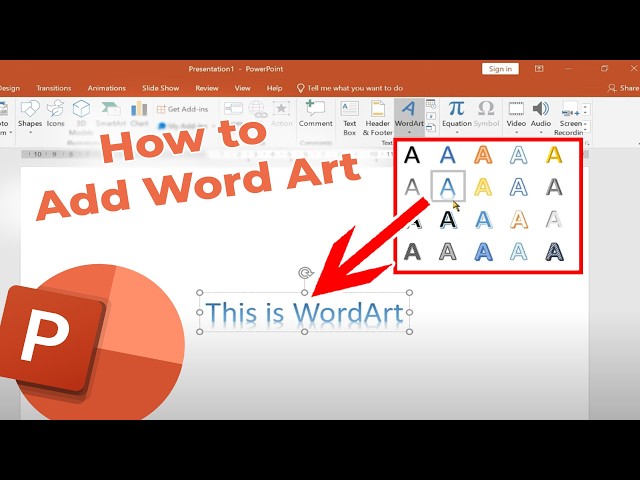Open the Review tab
Viewport: 640px width, 480px height.
tap(207, 88)
